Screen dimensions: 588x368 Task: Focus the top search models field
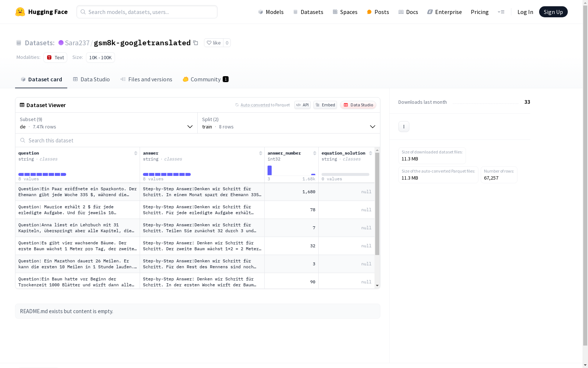(x=147, y=12)
